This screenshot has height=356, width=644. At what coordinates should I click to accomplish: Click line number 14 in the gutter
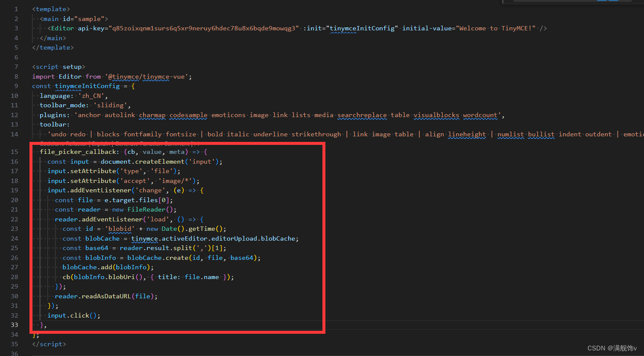point(15,134)
